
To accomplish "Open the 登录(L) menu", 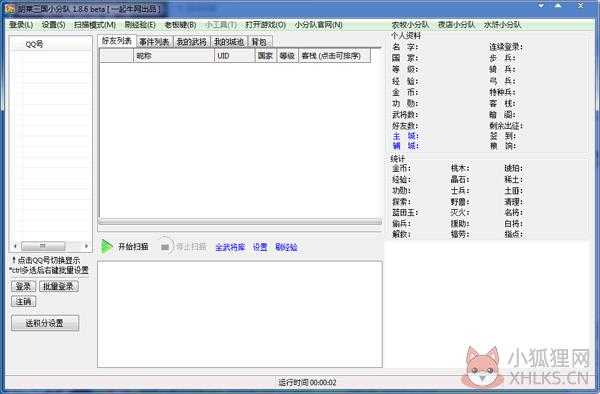I will point(21,25).
